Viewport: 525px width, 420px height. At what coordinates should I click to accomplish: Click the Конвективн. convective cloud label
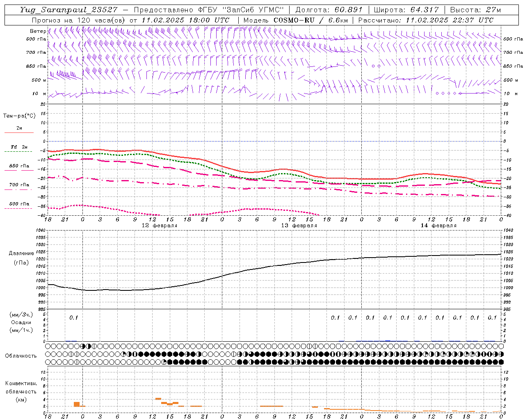coord(21,383)
